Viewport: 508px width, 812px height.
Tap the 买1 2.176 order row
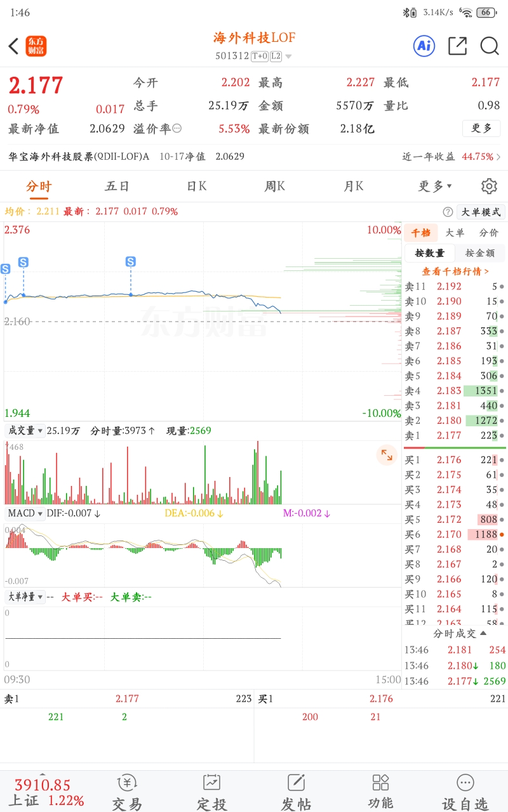pos(455,460)
